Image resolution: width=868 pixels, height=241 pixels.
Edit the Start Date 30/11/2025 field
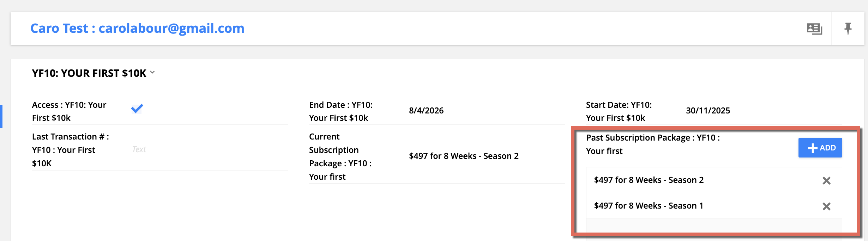click(x=707, y=111)
